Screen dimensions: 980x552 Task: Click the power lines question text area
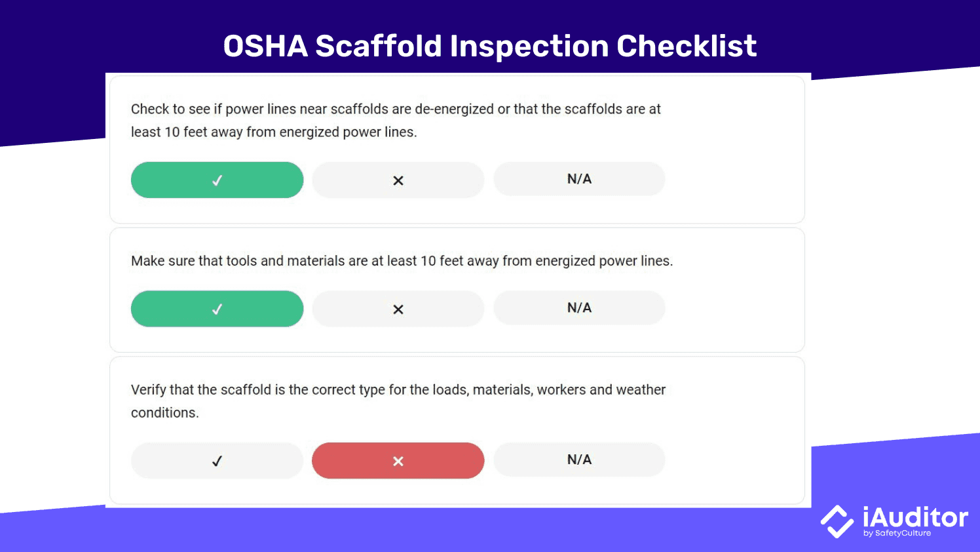point(396,120)
